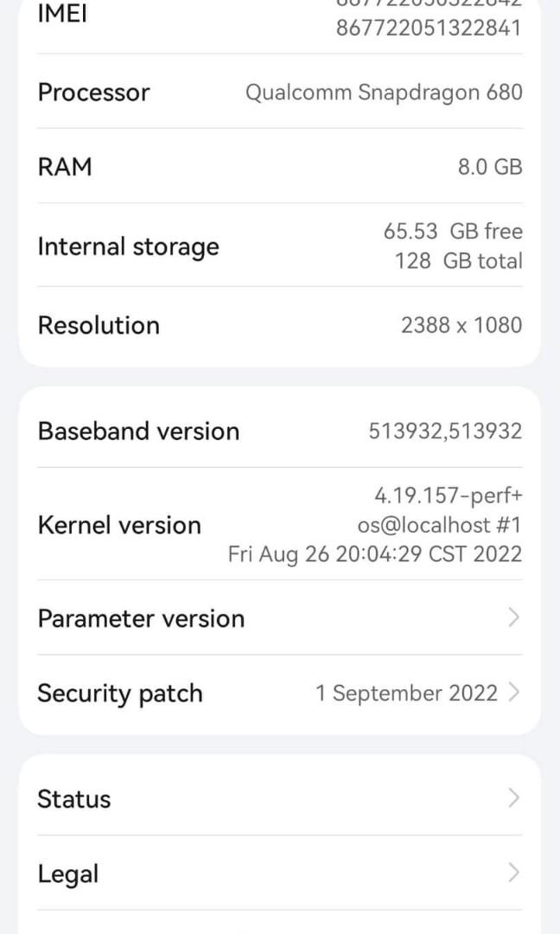Click the Legal row arrow icon
Viewport: 560px width, 934px height.
[514, 873]
